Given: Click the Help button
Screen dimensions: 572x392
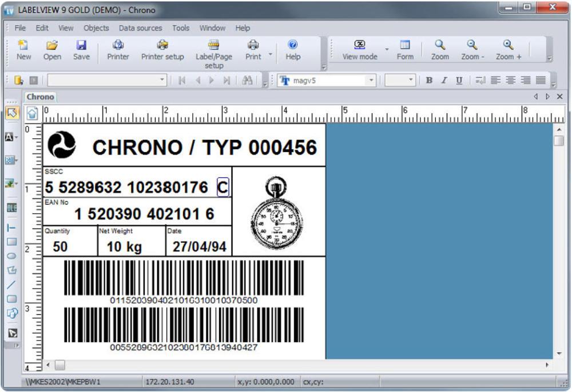Looking at the screenshot, I should 293,49.
